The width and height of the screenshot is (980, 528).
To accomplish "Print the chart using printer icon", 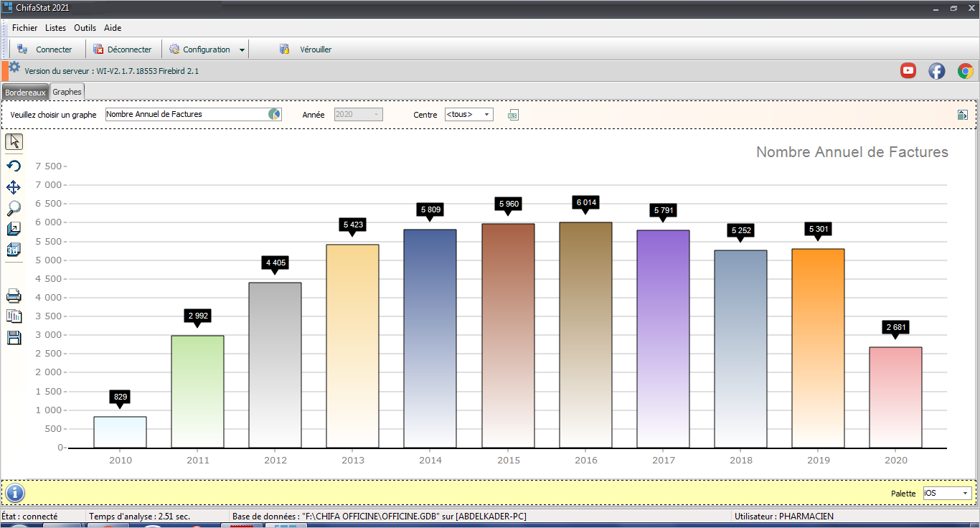I will (x=14, y=296).
